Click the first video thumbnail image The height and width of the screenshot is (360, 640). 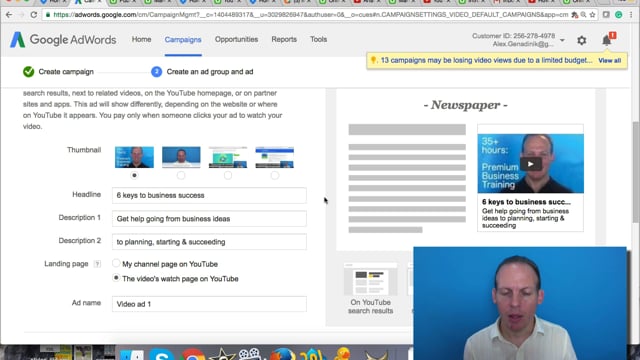point(134,157)
